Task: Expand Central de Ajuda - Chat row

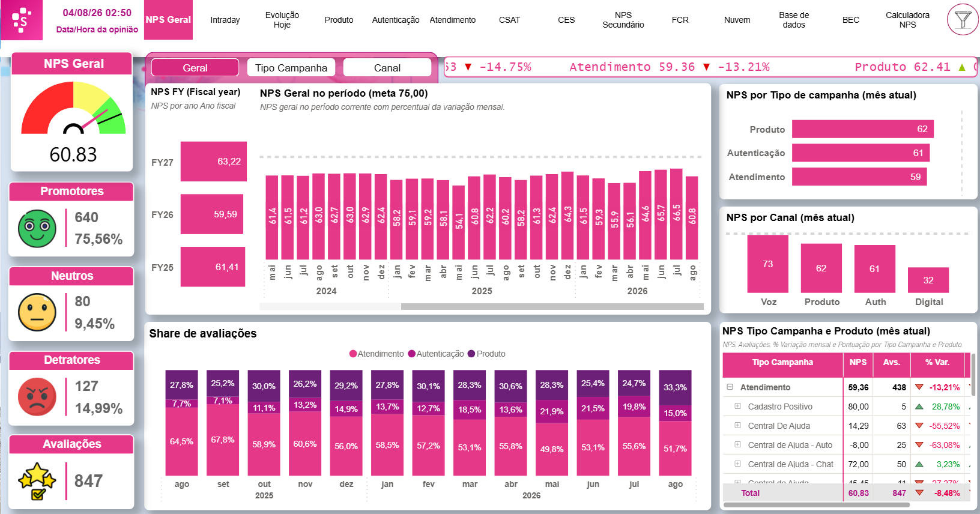Action: click(737, 464)
